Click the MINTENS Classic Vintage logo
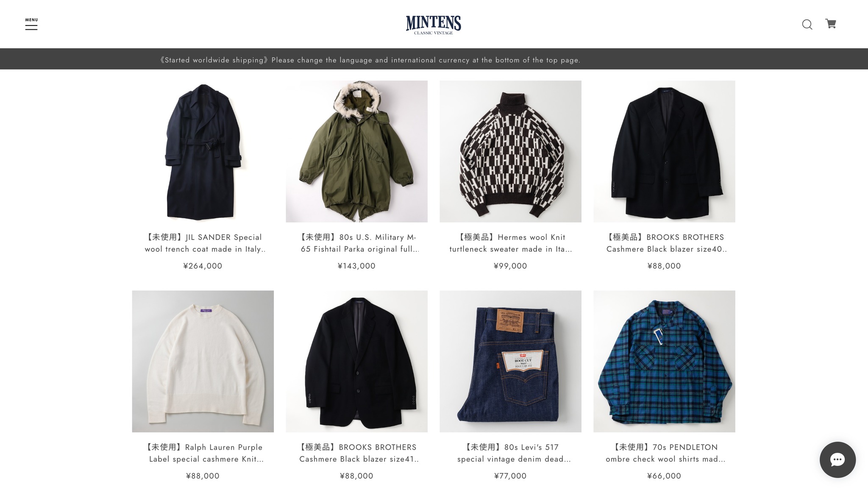 click(x=434, y=25)
